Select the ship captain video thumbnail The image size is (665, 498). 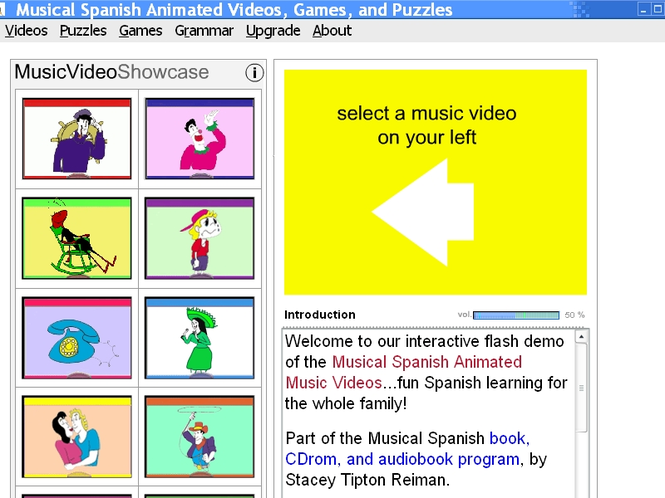[77, 139]
